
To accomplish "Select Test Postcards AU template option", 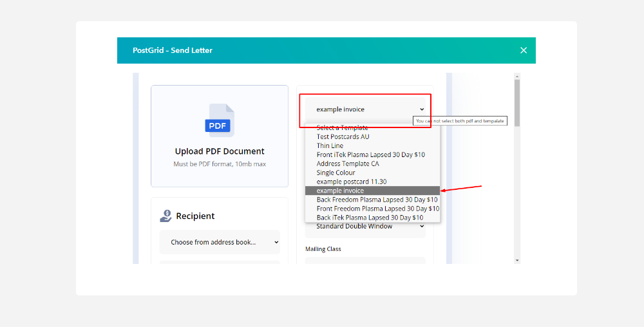I will click(343, 136).
